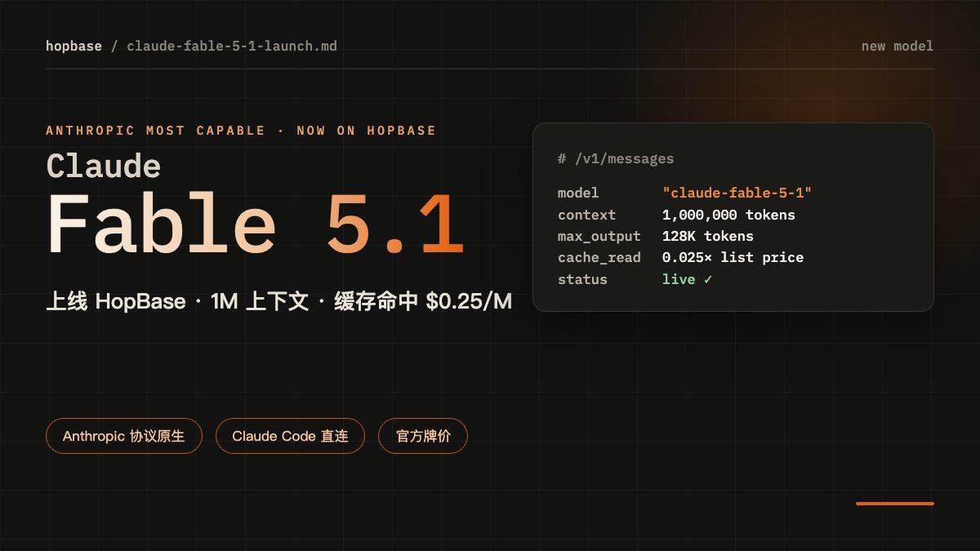Click the "Claude Code 直连" pill
Viewport: 980px width, 551px height.
pyautogui.click(x=290, y=436)
